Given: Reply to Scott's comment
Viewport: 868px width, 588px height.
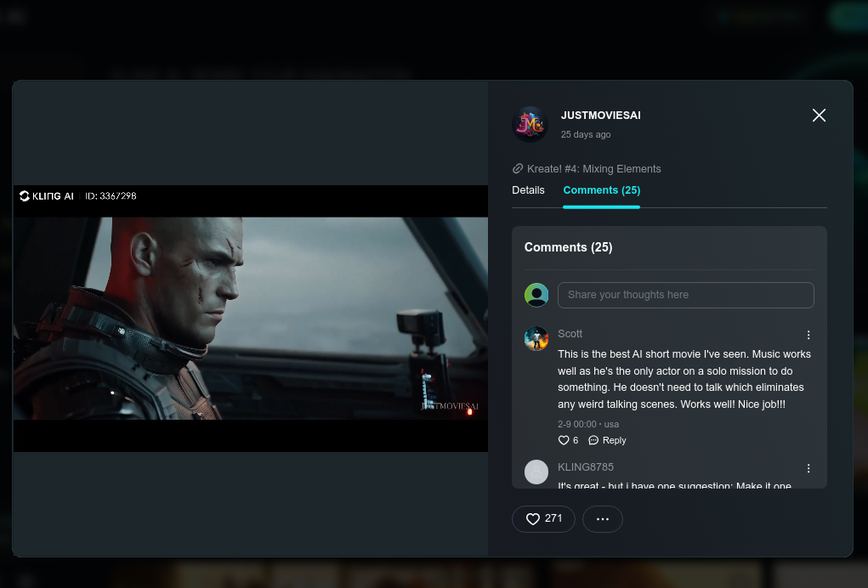Looking at the screenshot, I should pos(607,440).
